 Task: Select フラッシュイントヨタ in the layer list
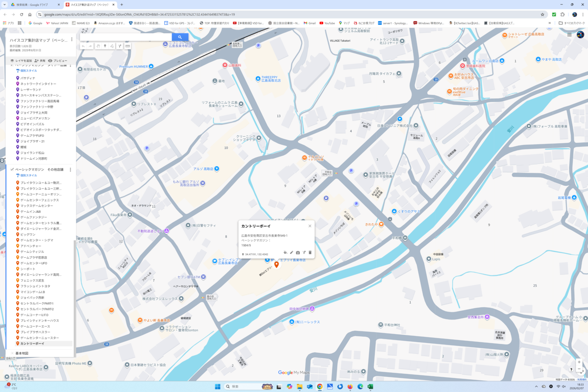point(35,286)
